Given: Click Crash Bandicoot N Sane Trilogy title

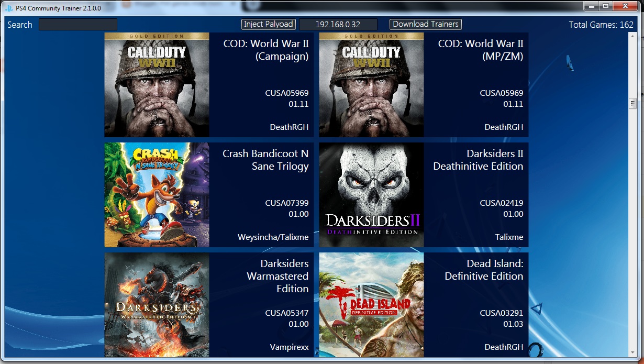Looking at the screenshot, I should tap(265, 160).
